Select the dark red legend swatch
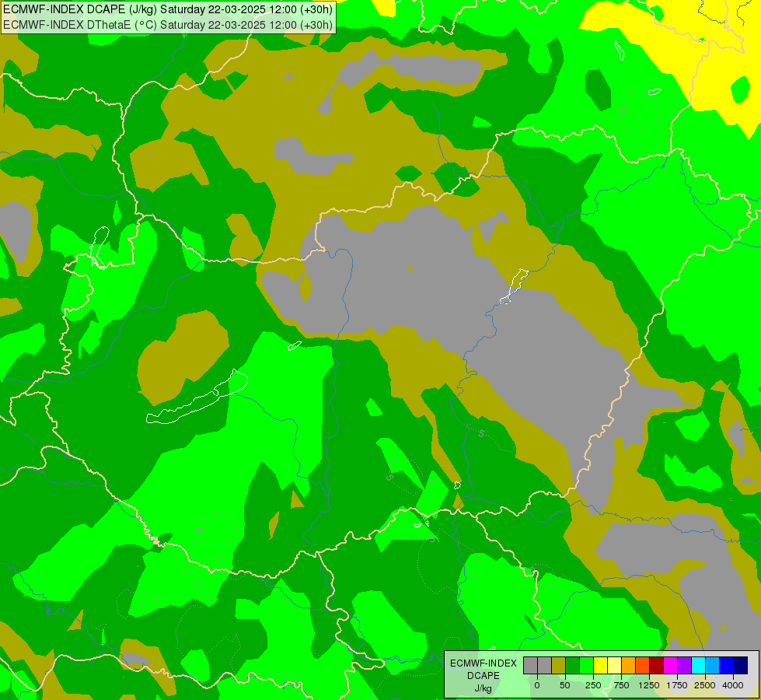Screen dimensions: 761x700 coord(657,665)
